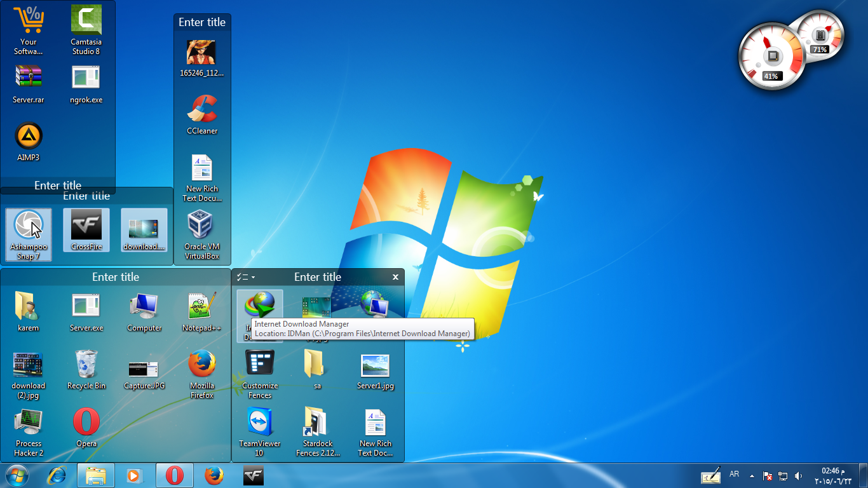Click the RAM meter gadget showing 71%
This screenshot has height=488, width=868.
tap(820, 36)
